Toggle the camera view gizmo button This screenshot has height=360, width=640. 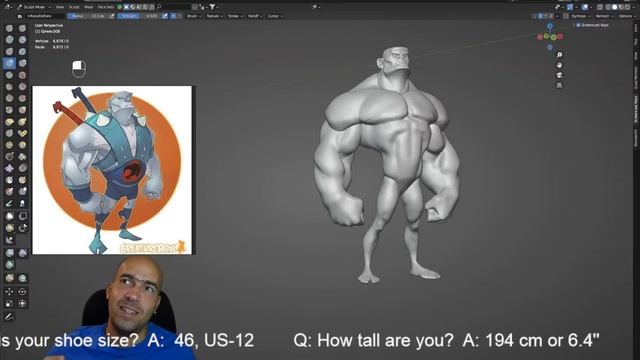pyautogui.click(x=559, y=75)
